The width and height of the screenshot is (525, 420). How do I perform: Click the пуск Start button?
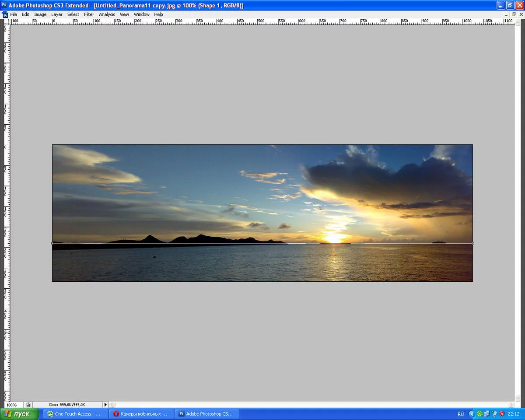[20, 414]
